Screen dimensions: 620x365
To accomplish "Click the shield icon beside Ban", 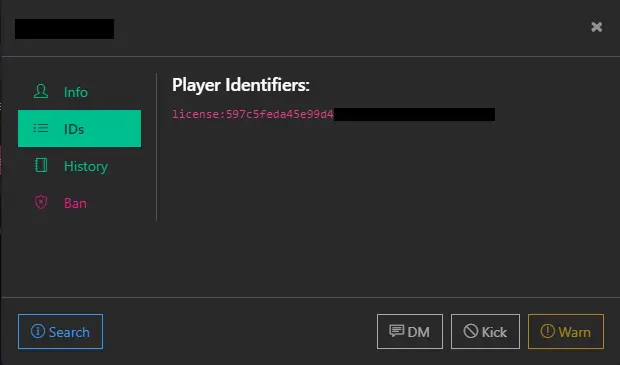I will (41, 202).
